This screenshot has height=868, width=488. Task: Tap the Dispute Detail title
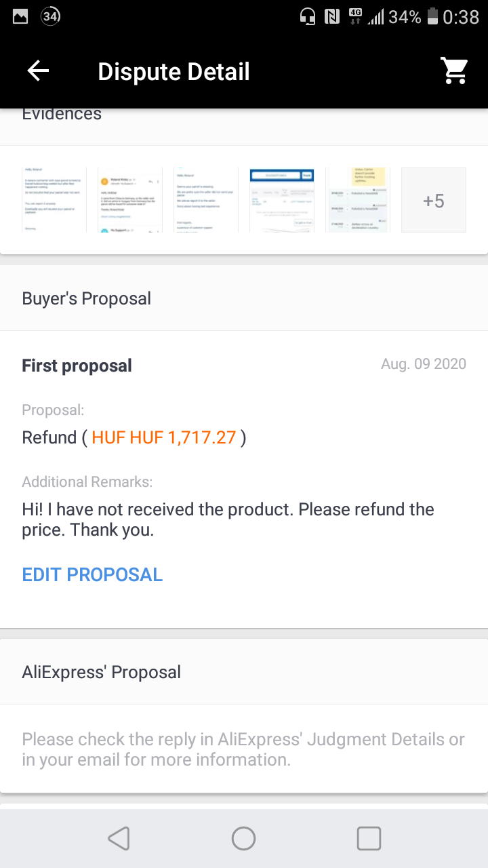(174, 71)
